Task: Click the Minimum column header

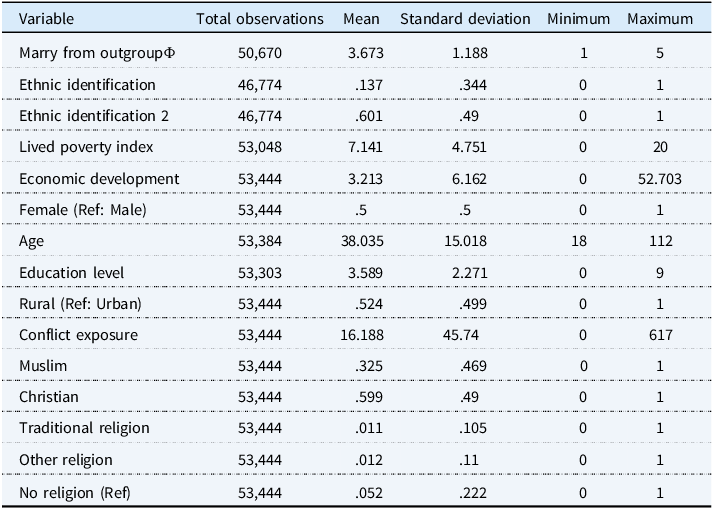Action: tap(578, 19)
